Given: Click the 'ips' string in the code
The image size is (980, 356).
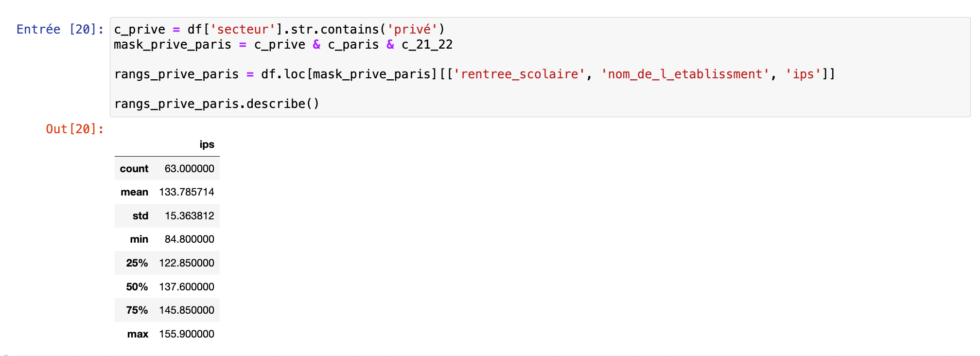Looking at the screenshot, I should click(x=803, y=74).
